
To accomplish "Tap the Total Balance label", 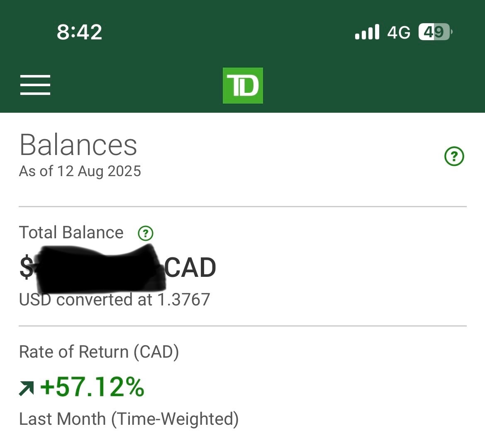I will [x=71, y=232].
